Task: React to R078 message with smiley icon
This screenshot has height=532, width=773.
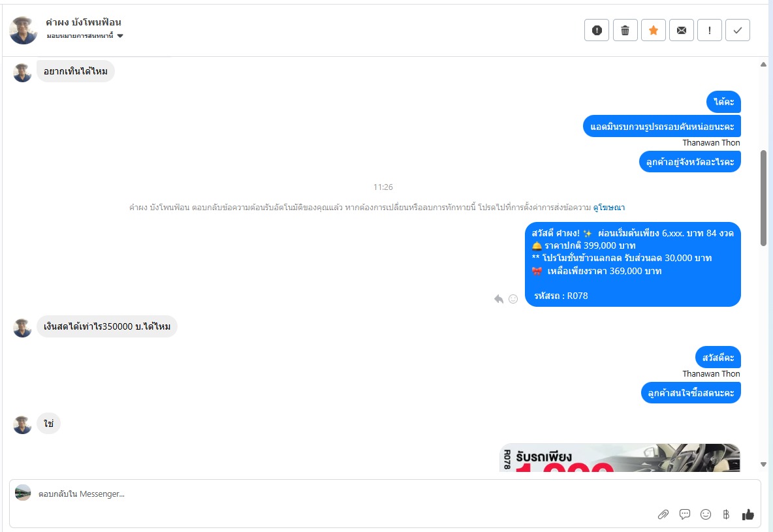Action: (513, 299)
